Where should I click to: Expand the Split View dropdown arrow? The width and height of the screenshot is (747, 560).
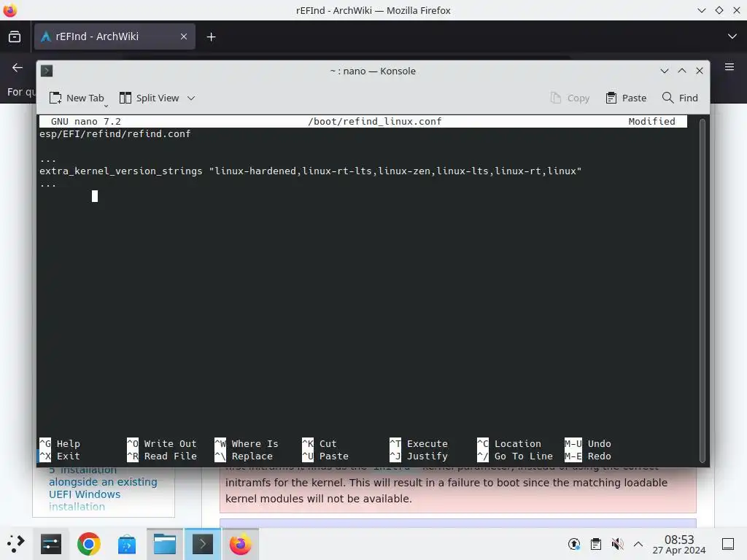pyautogui.click(x=191, y=98)
